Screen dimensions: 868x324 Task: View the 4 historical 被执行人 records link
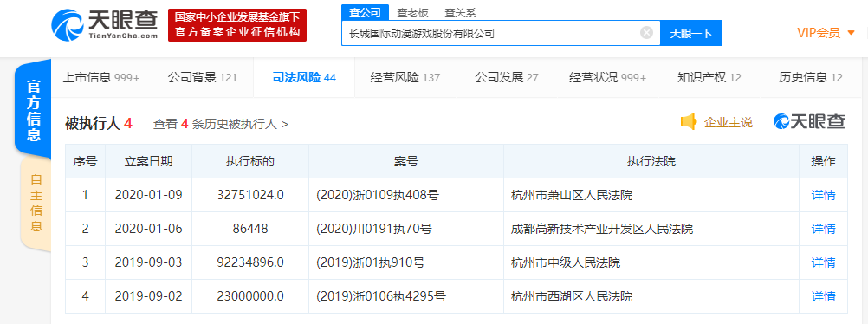pos(221,124)
